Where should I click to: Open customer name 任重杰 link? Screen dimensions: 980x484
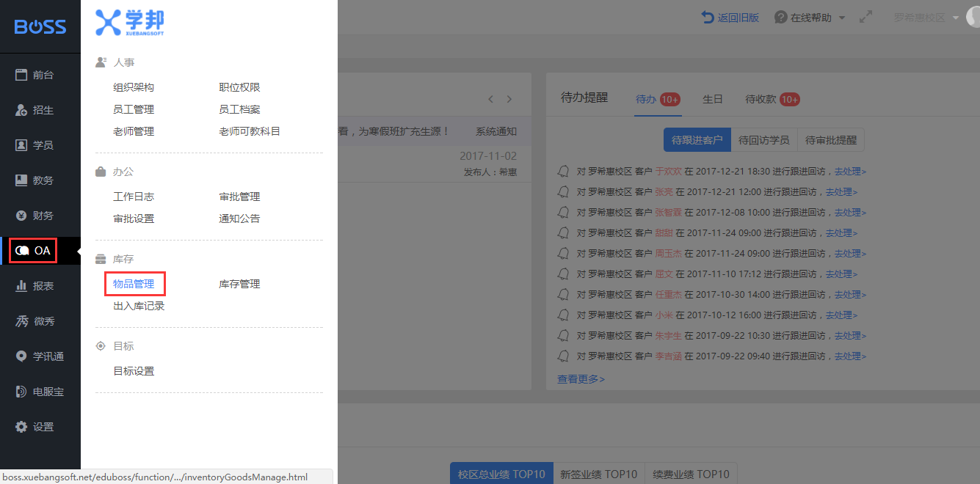(x=668, y=295)
